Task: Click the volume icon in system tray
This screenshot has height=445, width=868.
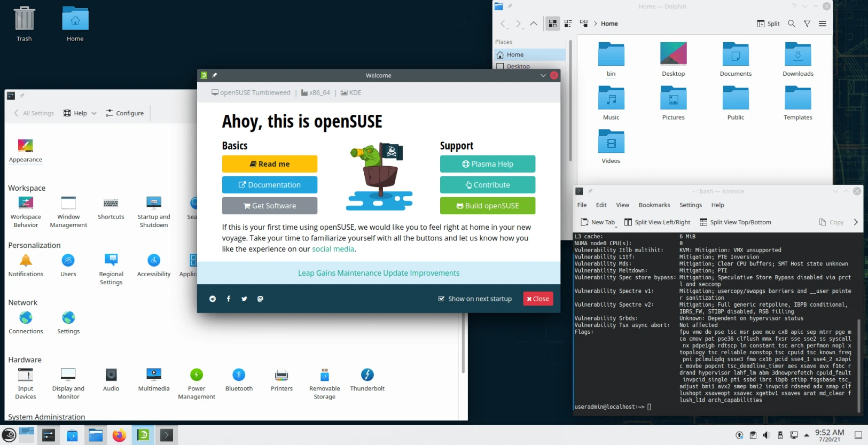Action: click(767, 435)
